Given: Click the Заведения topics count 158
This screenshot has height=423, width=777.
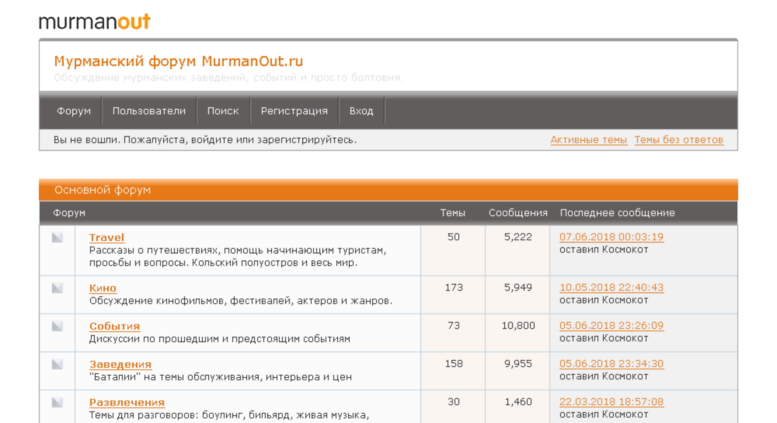Looking at the screenshot, I should coord(453,364).
